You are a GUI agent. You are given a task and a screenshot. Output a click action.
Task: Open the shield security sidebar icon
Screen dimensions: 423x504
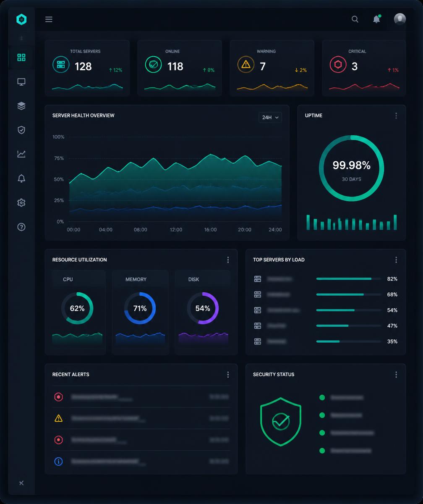tap(21, 130)
